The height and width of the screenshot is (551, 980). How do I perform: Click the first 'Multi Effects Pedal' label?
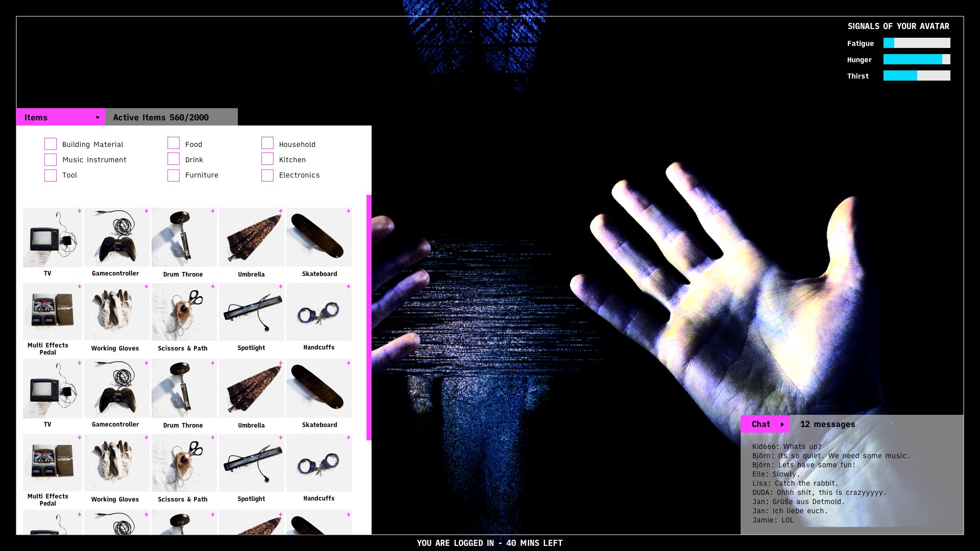coord(48,348)
